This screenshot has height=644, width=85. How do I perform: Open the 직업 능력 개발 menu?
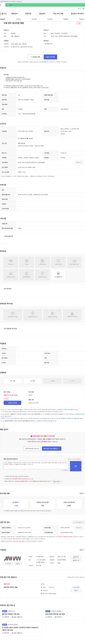click(x=58, y=14)
